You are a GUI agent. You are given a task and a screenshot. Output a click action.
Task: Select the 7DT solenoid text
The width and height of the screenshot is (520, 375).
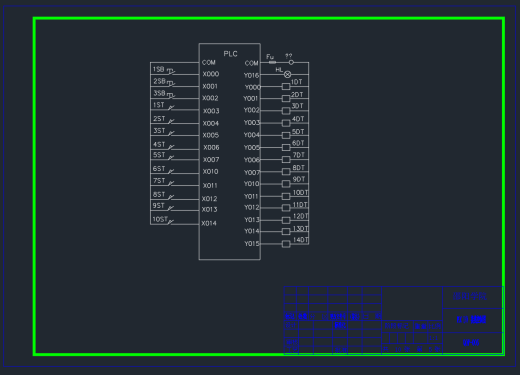point(299,155)
